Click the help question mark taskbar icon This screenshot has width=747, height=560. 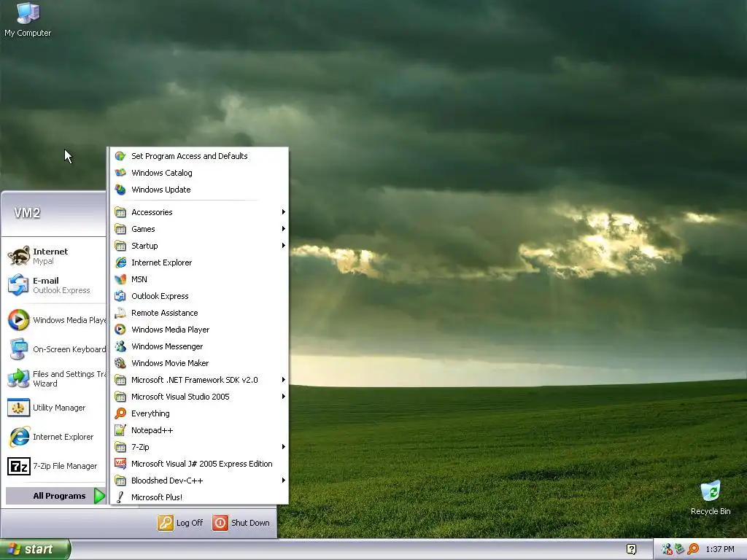click(x=631, y=549)
